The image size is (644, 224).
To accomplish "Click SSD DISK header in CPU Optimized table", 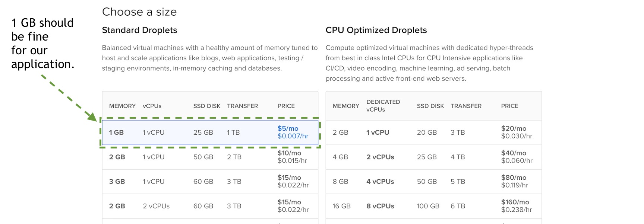I will [430, 106].
